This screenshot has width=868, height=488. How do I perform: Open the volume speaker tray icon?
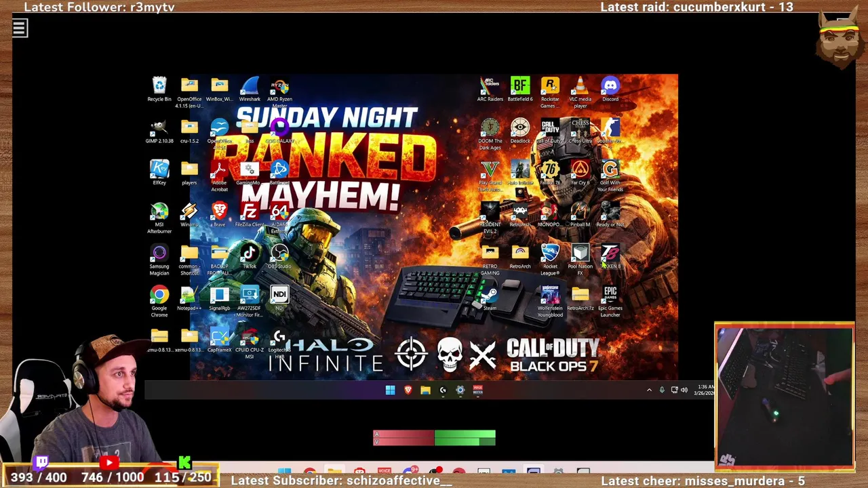(684, 390)
